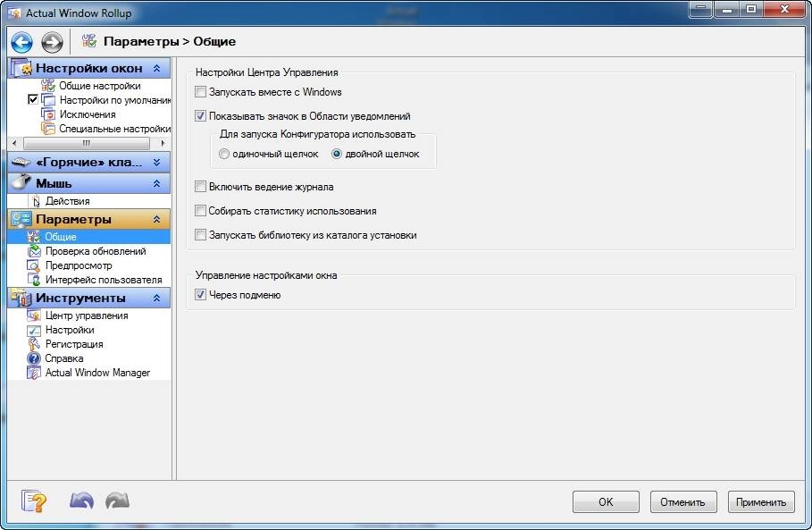
Task: Select одиночный щелчок radio option
Action: [x=223, y=154]
